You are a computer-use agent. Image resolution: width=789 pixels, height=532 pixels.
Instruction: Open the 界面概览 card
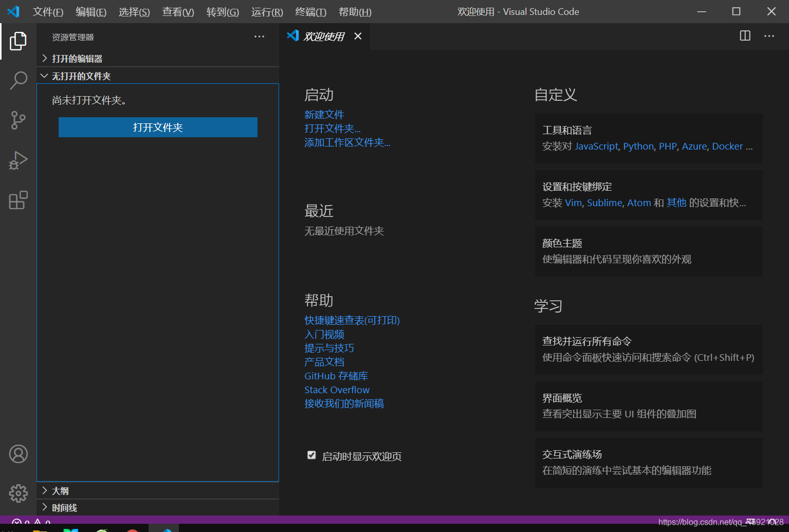(649, 406)
